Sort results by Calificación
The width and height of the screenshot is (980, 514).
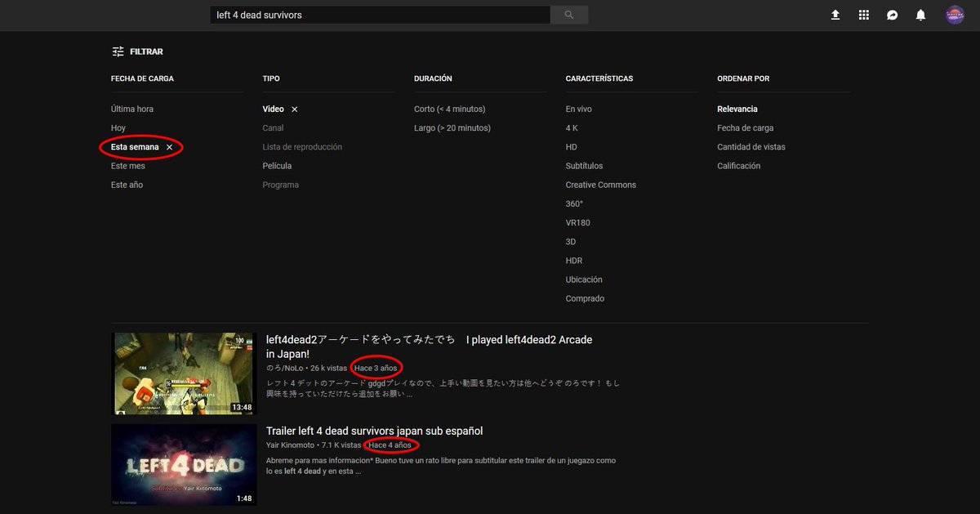tap(739, 166)
